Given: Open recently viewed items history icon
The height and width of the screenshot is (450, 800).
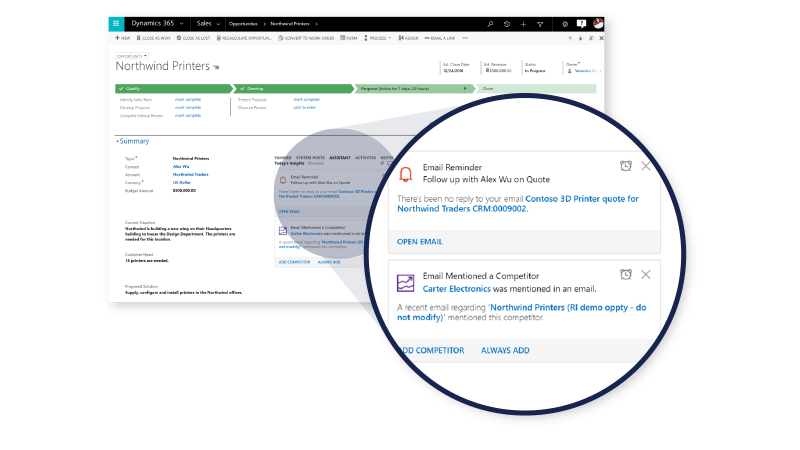Looking at the screenshot, I should coord(507,24).
